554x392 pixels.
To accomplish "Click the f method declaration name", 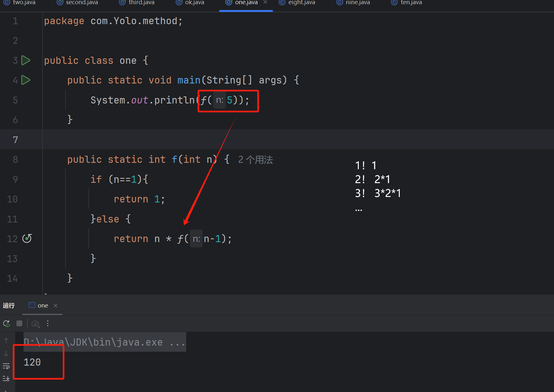I will (174, 160).
